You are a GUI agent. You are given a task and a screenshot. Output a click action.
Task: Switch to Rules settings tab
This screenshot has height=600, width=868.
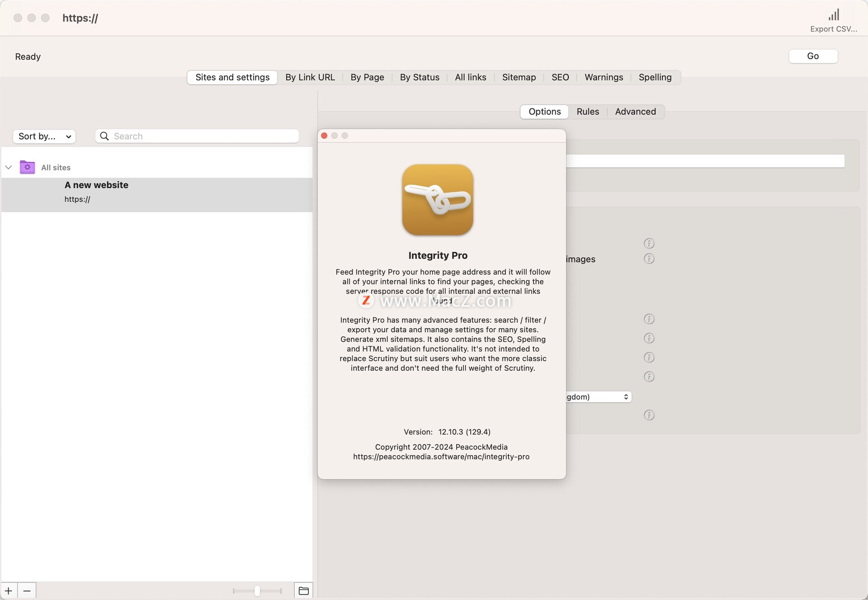pos(588,112)
